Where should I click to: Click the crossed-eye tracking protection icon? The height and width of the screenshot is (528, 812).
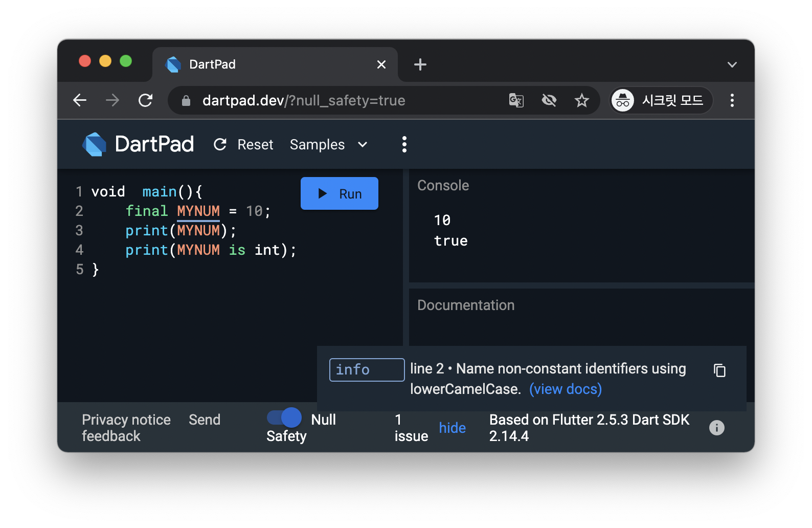(549, 100)
